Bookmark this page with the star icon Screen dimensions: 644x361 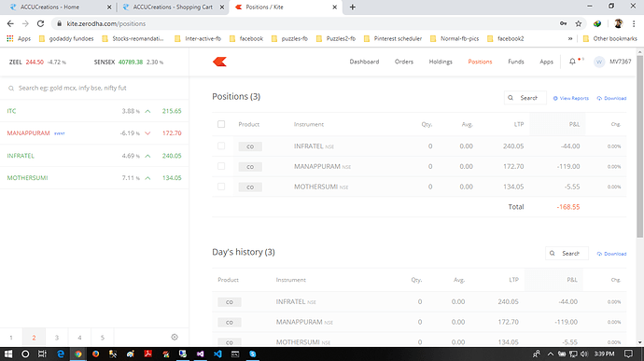click(579, 24)
